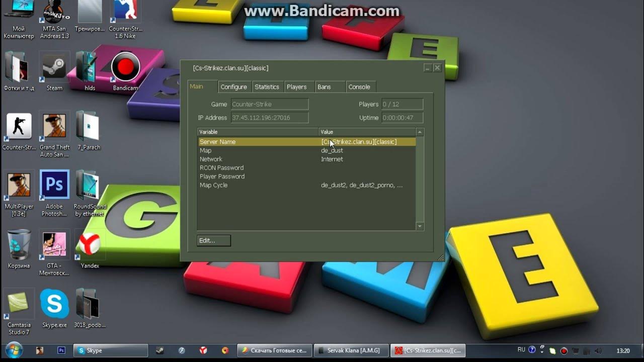This screenshot has height=362, width=644.
Task: Launch the Bandicam desktop shortcut
Action: pos(125,71)
